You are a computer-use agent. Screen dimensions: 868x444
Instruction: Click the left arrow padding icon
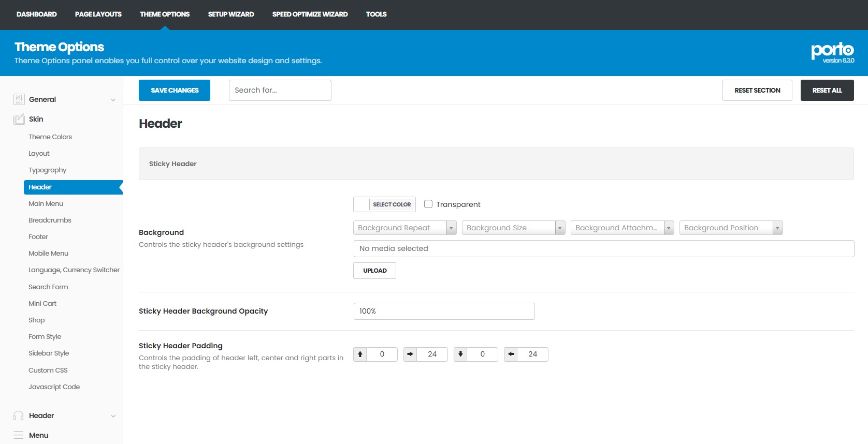[x=511, y=354]
